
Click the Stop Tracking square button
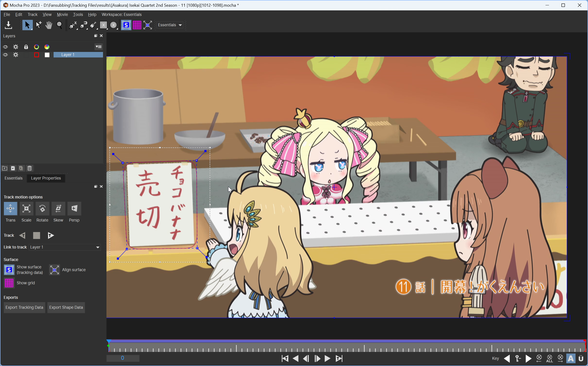coord(36,235)
